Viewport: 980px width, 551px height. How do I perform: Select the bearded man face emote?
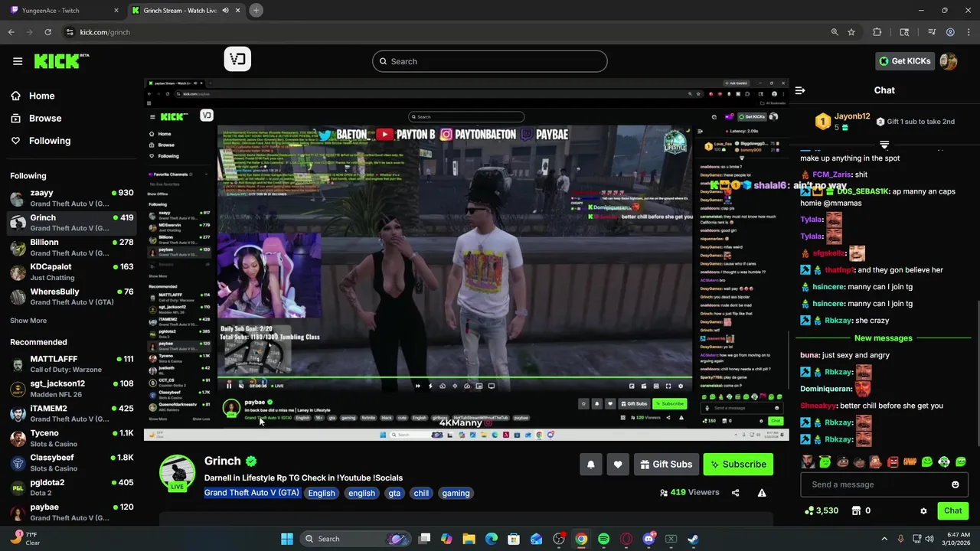click(808, 461)
